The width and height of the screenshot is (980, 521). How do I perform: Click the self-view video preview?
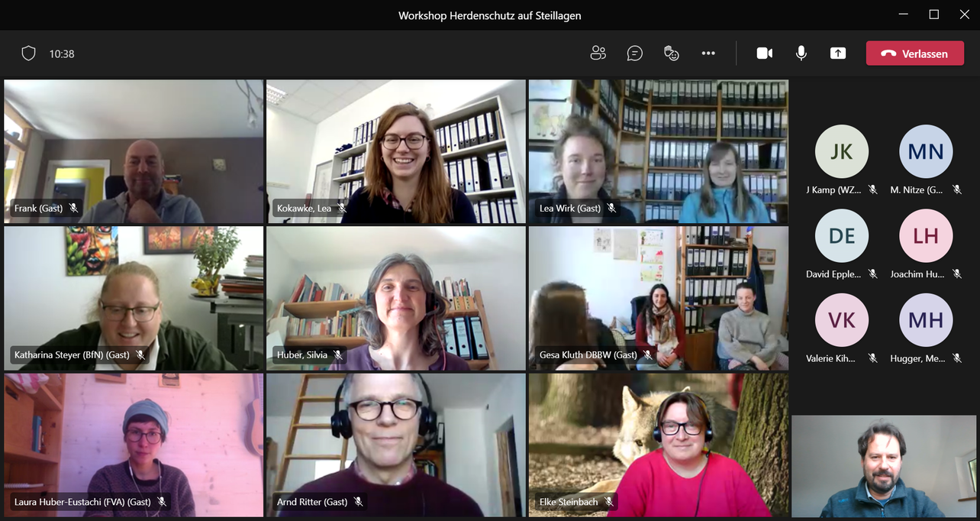point(884,466)
